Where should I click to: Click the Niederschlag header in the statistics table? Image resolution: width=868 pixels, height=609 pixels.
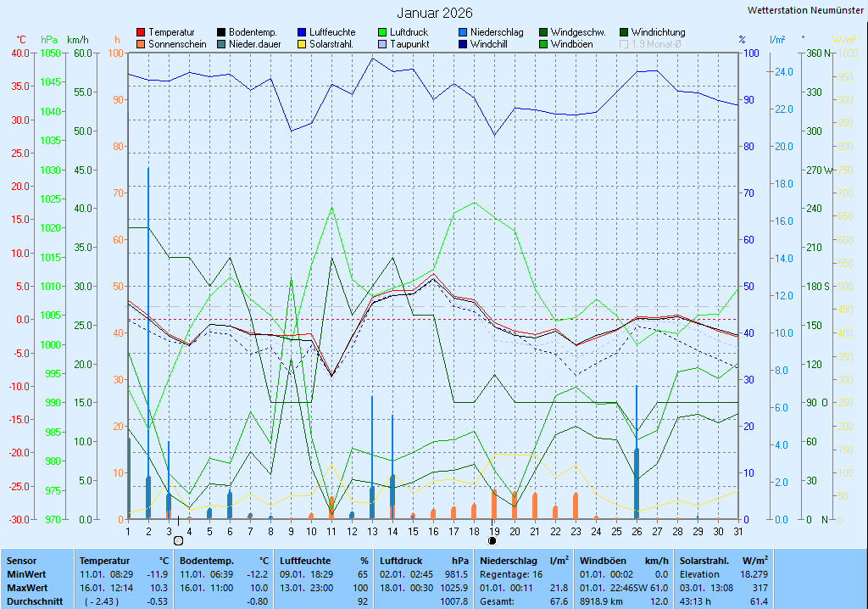tap(510, 561)
